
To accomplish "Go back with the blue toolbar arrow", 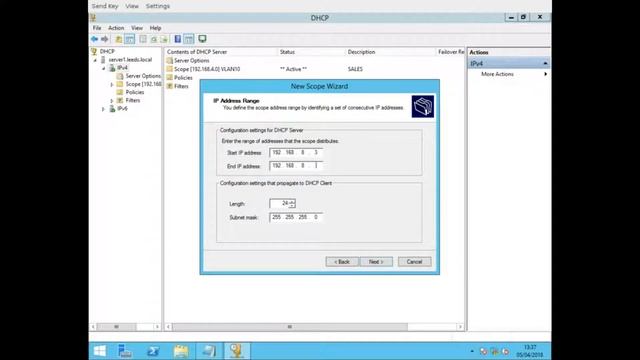I will (x=94, y=39).
